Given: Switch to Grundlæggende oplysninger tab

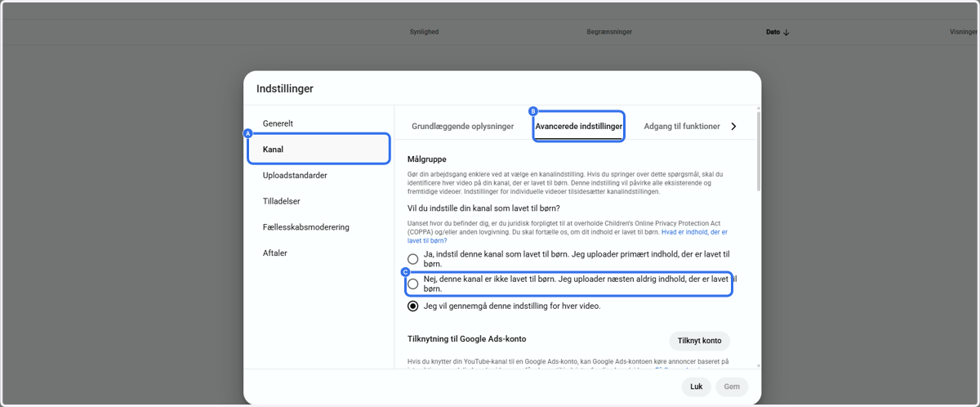Looking at the screenshot, I should [x=462, y=127].
